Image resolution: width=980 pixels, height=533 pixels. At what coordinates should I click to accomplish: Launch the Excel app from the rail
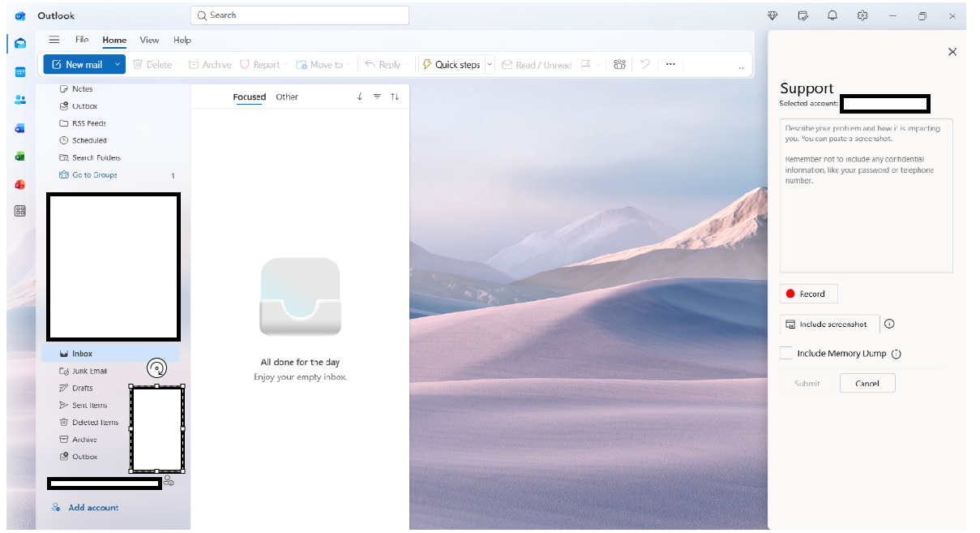20,156
